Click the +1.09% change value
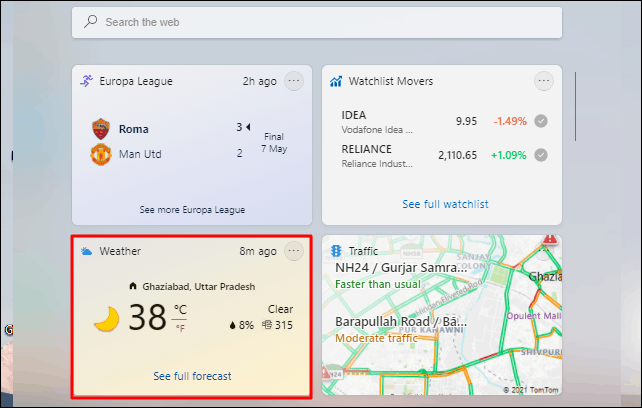642x408 pixels. point(509,155)
